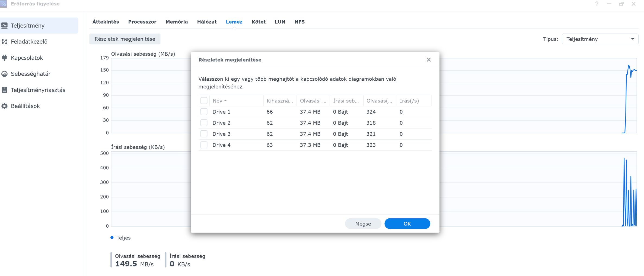Image resolution: width=644 pixels, height=276 pixels.
Task: Click the Teljes legend label
Action: point(123,238)
